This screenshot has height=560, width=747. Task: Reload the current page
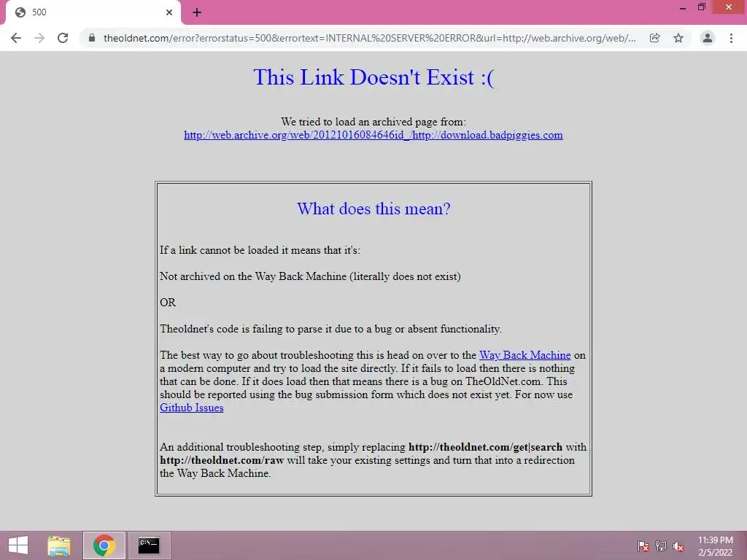[63, 38]
